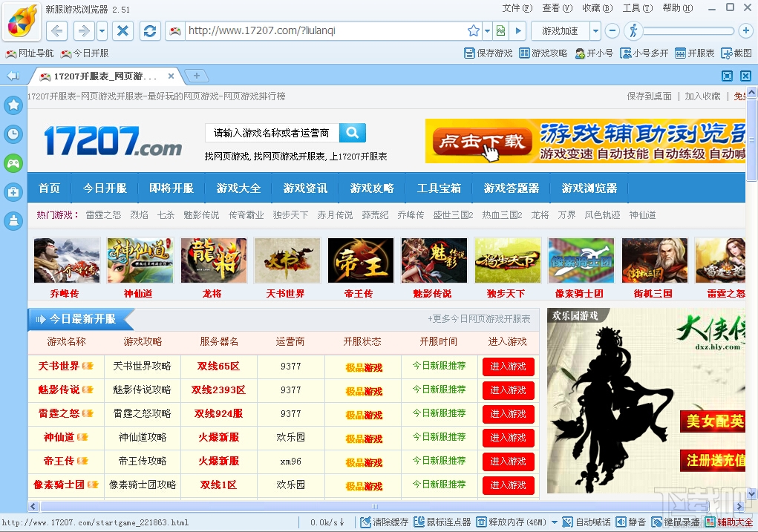Viewport: 758px width, 532px height.
Task: Click the 鼠标连点器 status bar icon
Action: click(x=442, y=522)
